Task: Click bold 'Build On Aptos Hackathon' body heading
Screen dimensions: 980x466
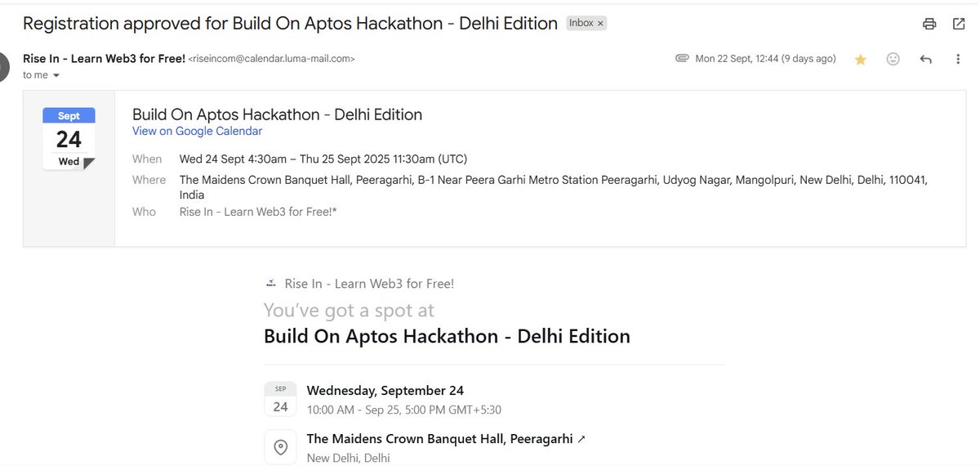Action: (447, 336)
